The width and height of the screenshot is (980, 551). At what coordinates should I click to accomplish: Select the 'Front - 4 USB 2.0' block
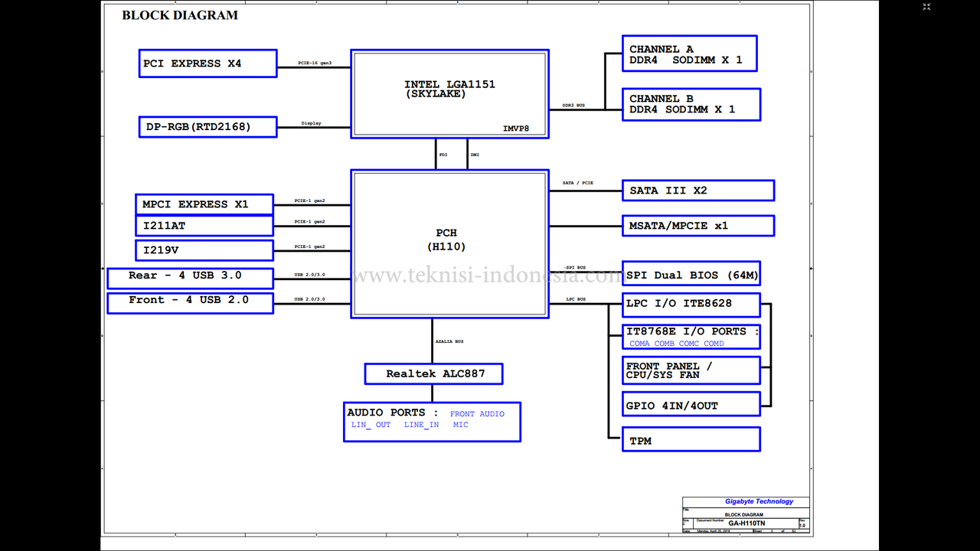[190, 302]
